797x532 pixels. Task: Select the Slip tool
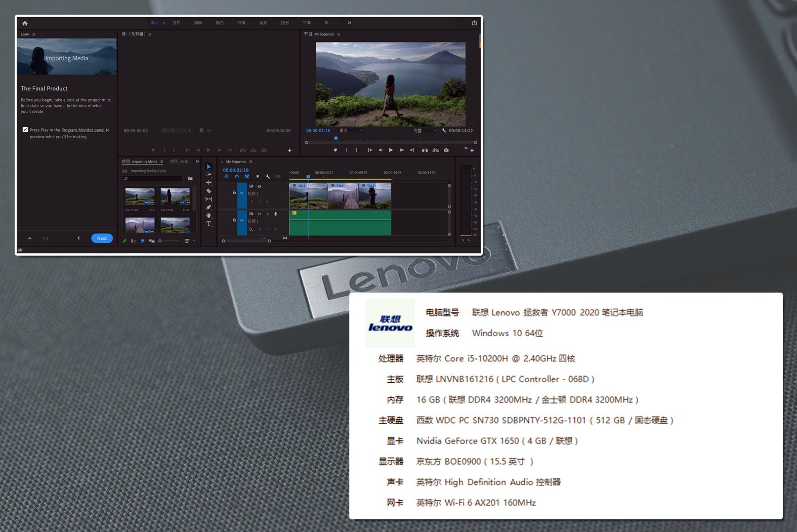pos(208,199)
